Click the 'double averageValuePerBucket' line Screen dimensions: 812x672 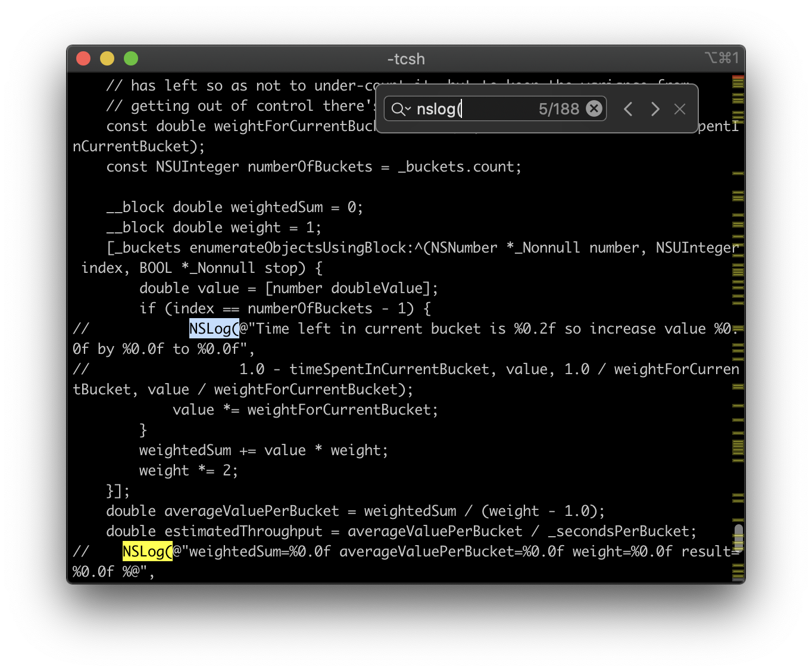(355, 511)
